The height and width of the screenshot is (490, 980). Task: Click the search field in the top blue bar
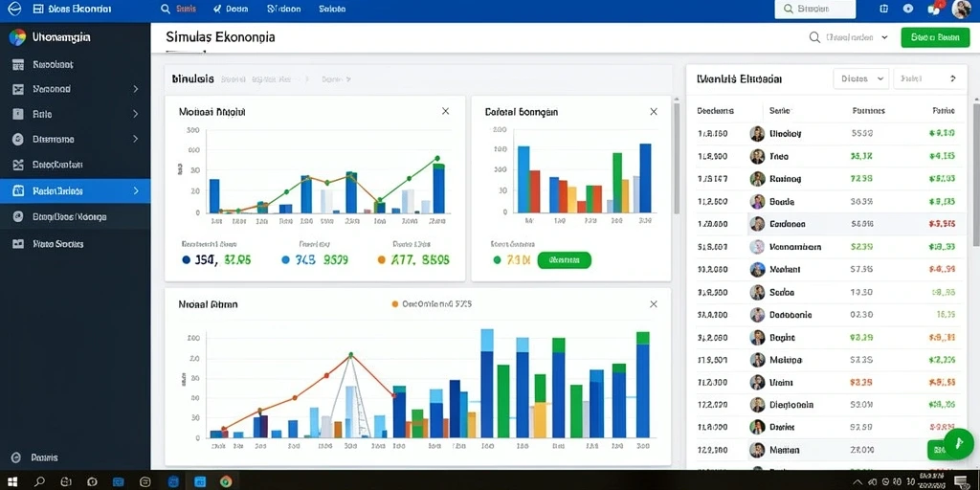coord(815,9)
